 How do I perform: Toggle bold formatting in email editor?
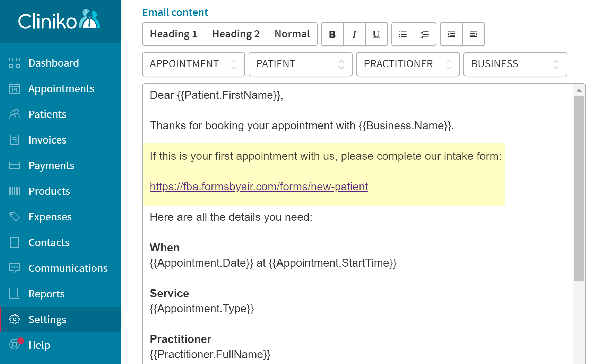pos(332,34)
